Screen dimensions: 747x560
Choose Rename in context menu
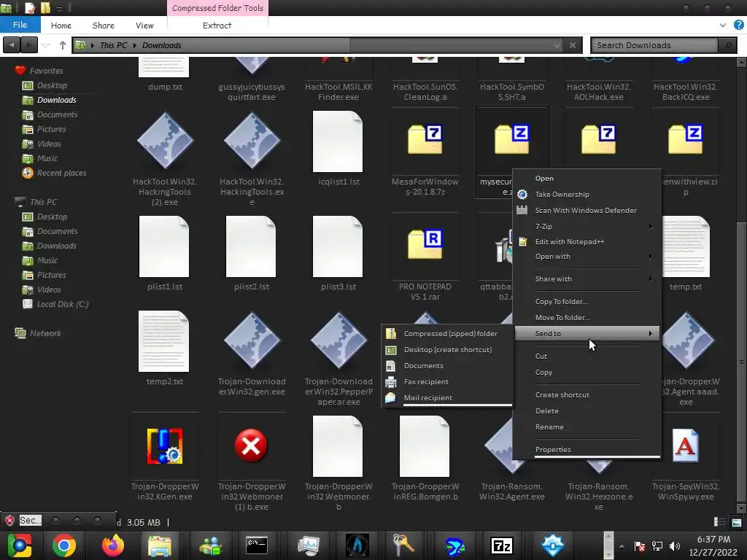pyautogui.click(x=588, y=427)
